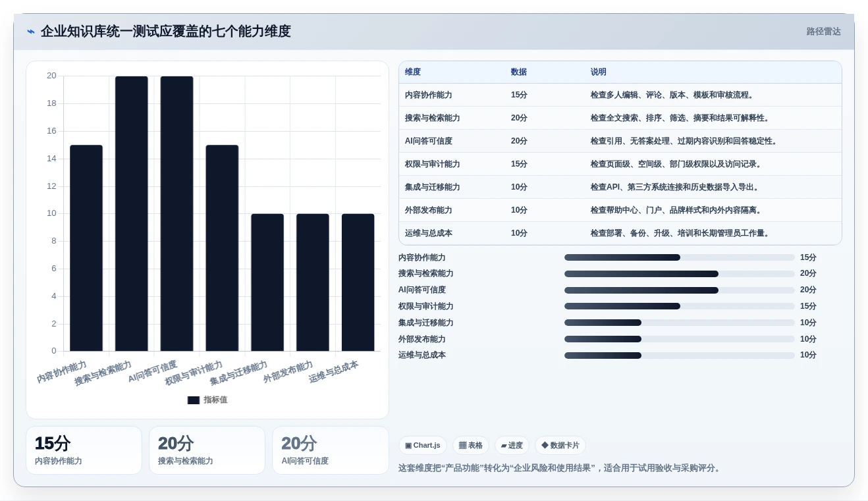Click description 检查帮助中心、门户、品牌样式和内外内容隔离

click(678, 210)
